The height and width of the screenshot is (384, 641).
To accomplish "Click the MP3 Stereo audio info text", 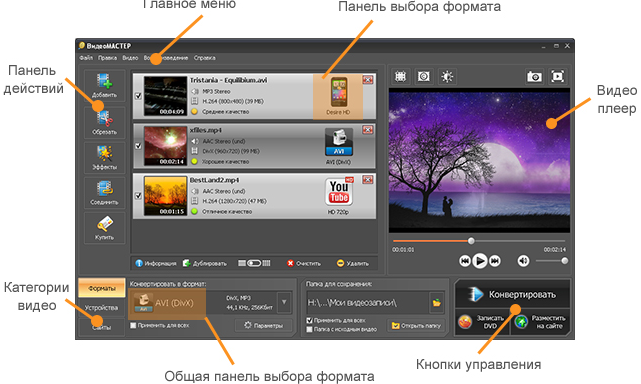I will (216, 92).
